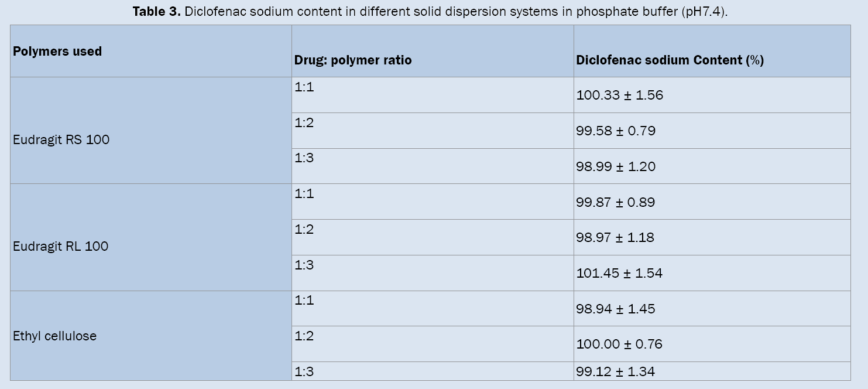Click the value 101.45 ± 1.54
This screenshot has width=868, height=389.
click(x=620, y=273)
